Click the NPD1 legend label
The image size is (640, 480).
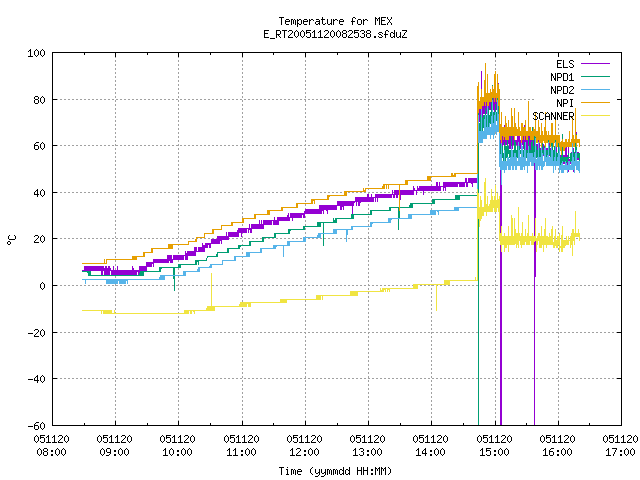pyautogui.click(x=562, y=77)
